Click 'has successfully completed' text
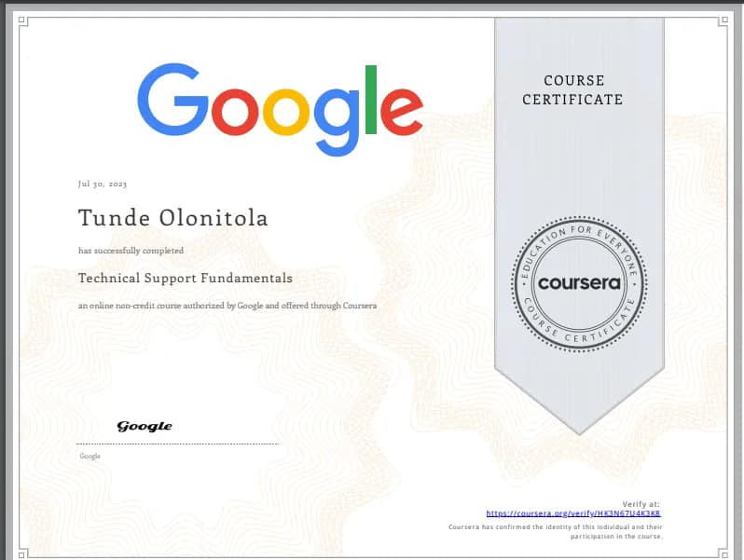 (x=131, y=251)
